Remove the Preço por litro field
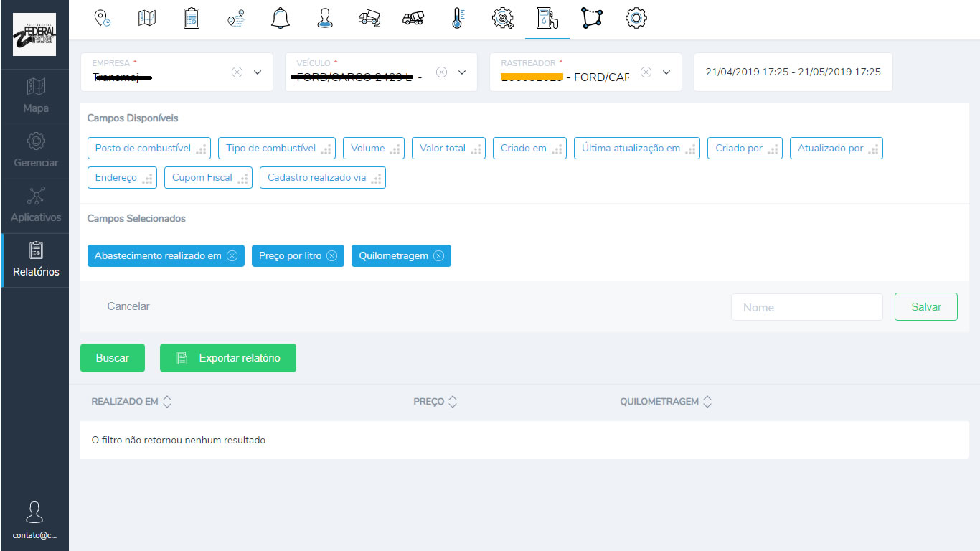The width and height of the screenshot is (980, 551). click(x=331, y=256)
